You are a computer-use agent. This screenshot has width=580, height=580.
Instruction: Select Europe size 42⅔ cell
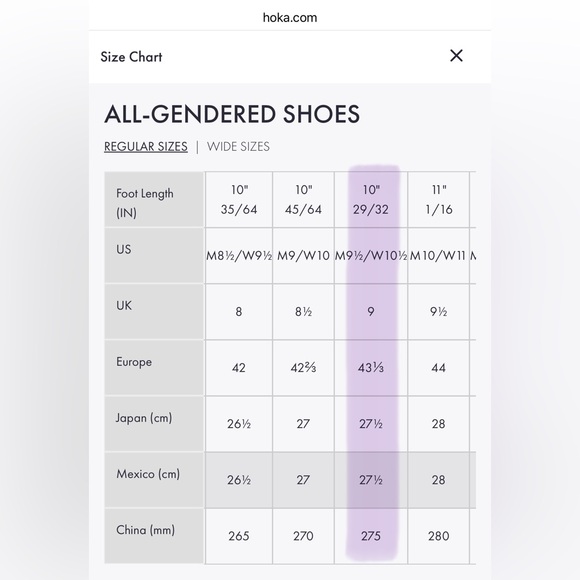point(303,368)
